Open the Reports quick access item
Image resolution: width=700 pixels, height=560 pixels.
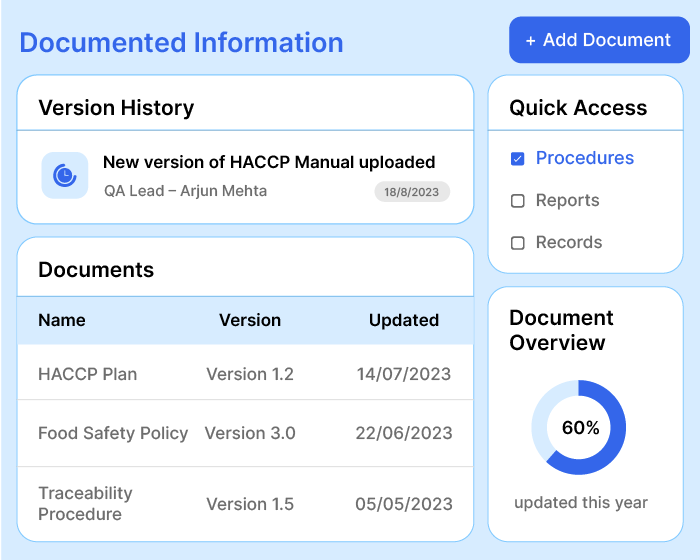point(567,200)
